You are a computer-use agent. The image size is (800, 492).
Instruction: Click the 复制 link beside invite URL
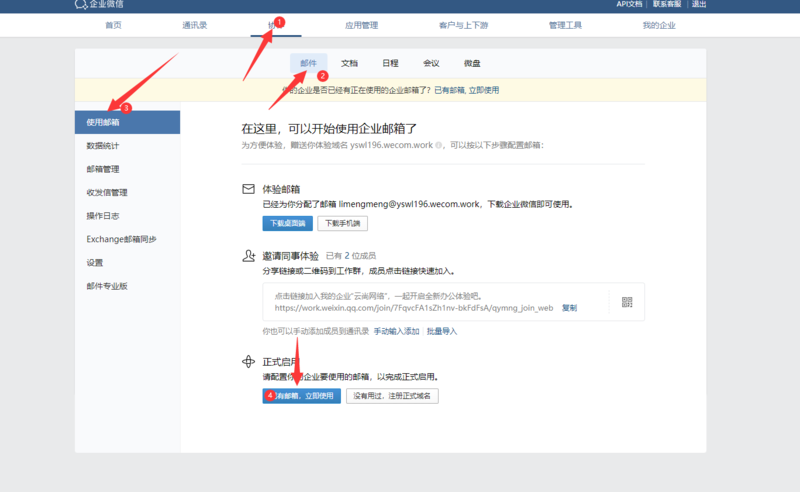click(x=569, y=308)
